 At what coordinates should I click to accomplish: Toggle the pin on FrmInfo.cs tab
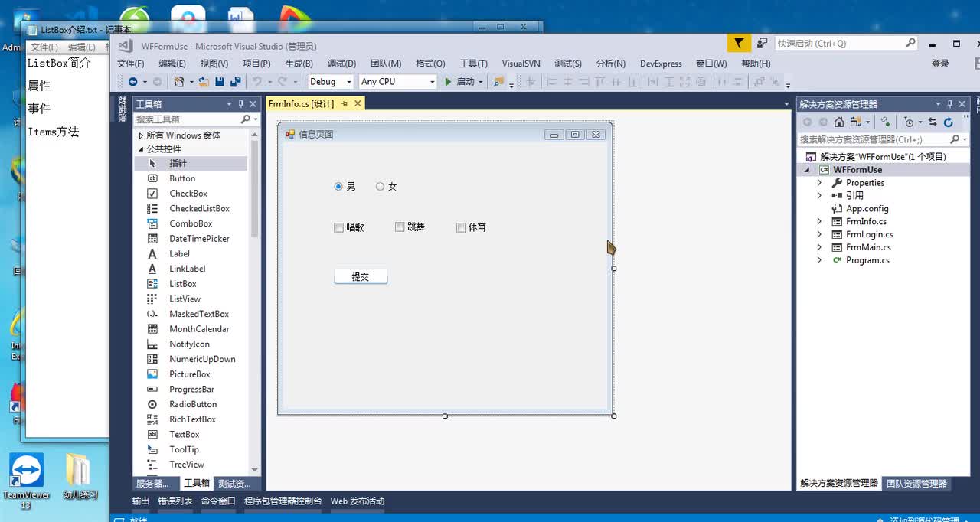tap(345, 103)
